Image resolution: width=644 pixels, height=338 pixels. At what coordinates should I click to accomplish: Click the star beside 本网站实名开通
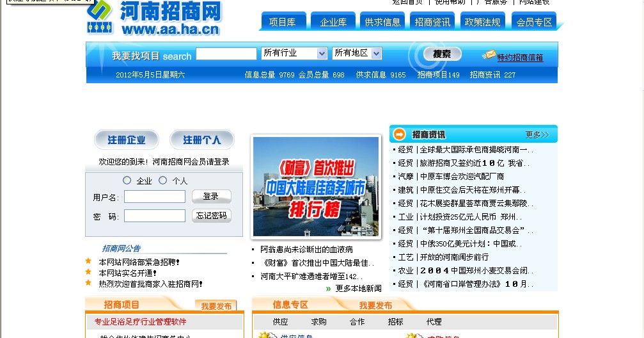click(88, 272)
